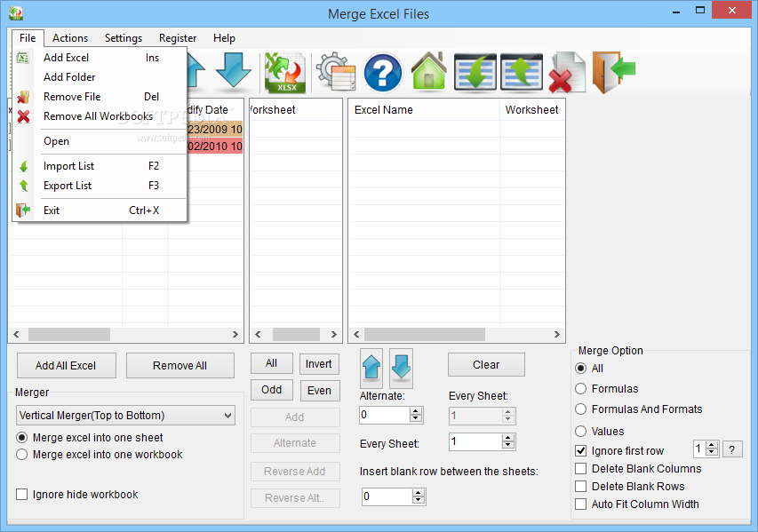Viewport: 758px width, 532px height.
Task: Open settings via gear toolbar icon
Action: coord(336,72)
